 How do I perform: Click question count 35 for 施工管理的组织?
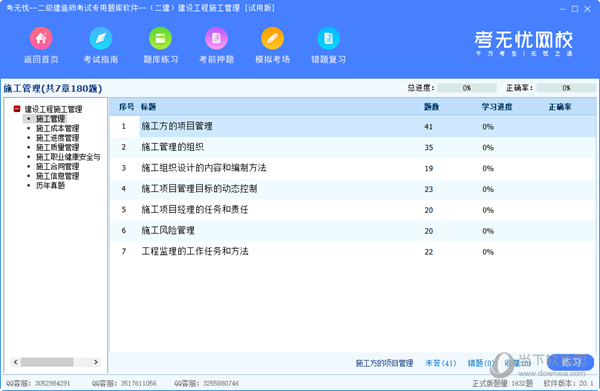coord(429,148)
